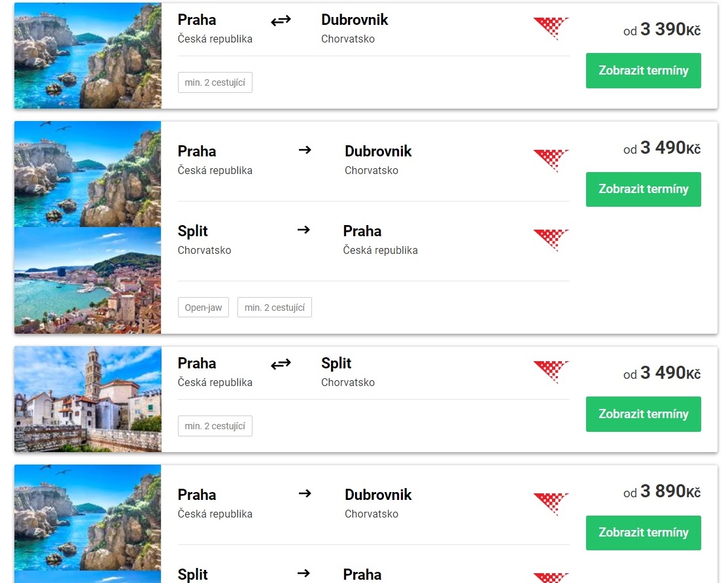Open the Split harbor photo on the open-jaw card
The width and height of the screenshot is (728, 583).
coord(88,280)
